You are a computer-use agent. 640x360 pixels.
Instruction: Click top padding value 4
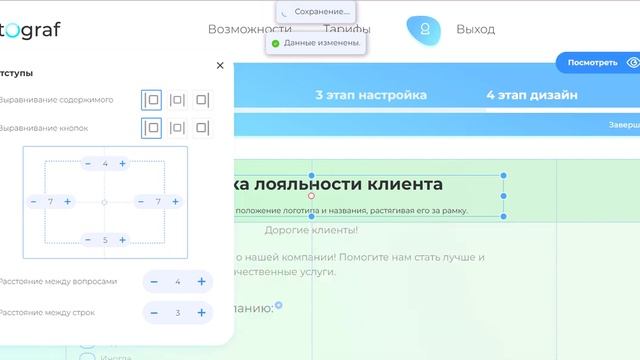(105, 164)
